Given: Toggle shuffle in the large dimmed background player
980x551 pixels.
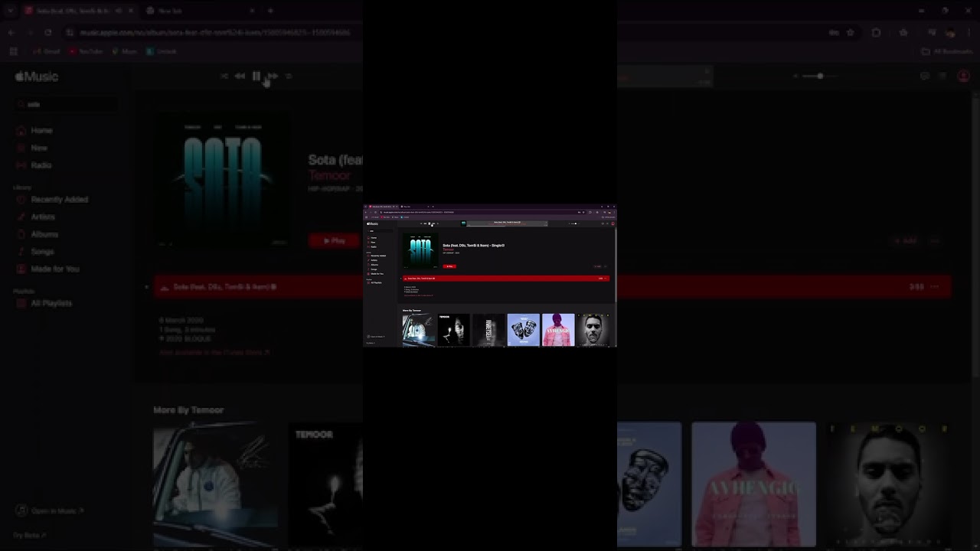Looking at the screenshot, I should pos(224,76).
